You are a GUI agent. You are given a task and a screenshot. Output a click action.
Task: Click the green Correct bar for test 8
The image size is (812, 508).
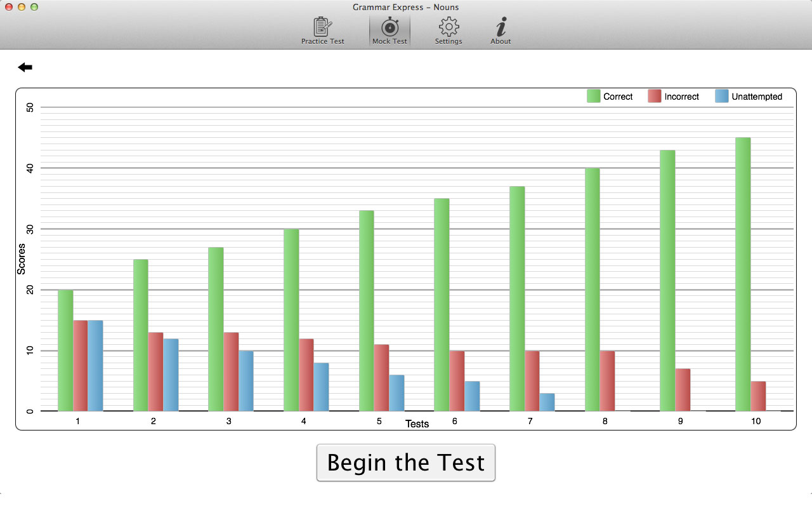592,290
